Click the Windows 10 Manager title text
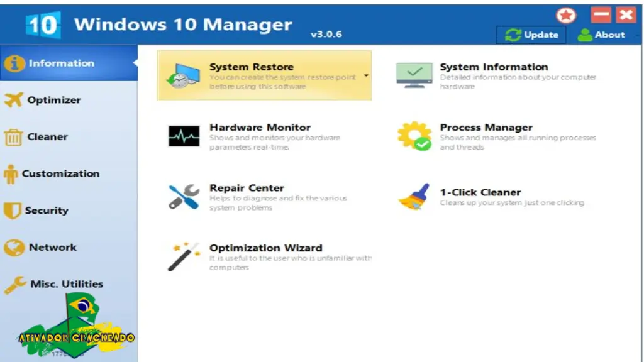Image resolution: width=644 pixels, height=362 pixels. 183,25
